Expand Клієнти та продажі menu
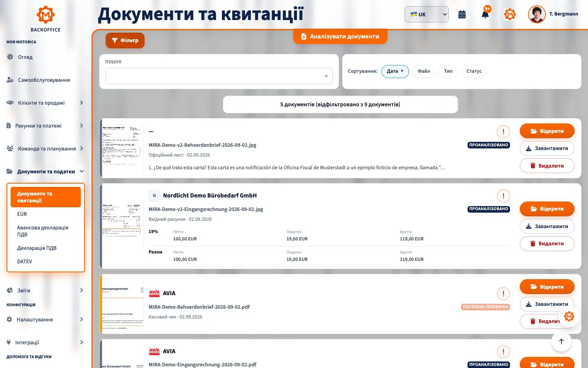This screenshot has width=588, height=368. (x=45, y=103)
